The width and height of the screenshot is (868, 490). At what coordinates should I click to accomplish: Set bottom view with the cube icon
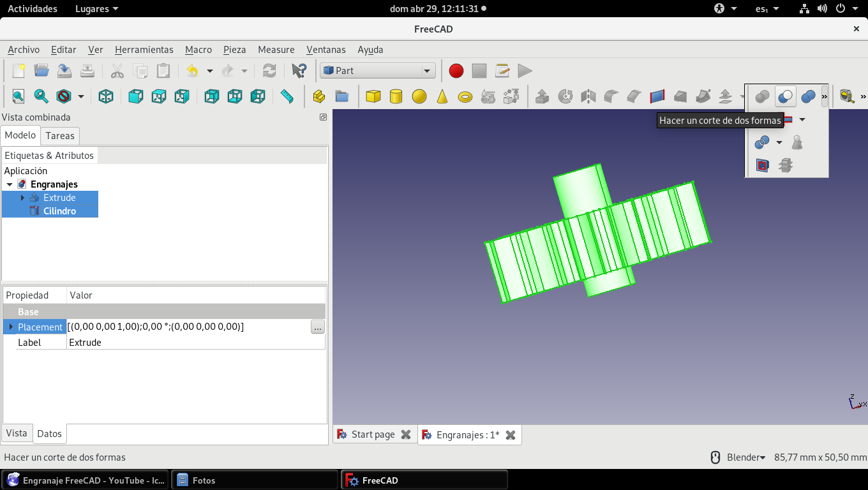[x=234, y=96]
